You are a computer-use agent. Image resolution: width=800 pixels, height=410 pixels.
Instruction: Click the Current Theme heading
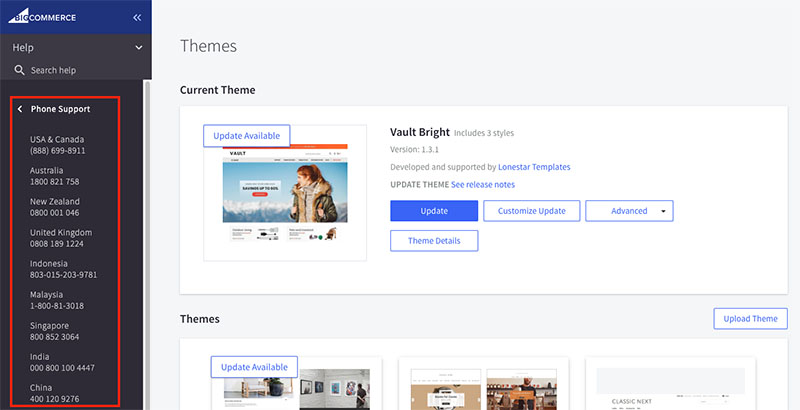pyautogui.click(x=217, y=90)
